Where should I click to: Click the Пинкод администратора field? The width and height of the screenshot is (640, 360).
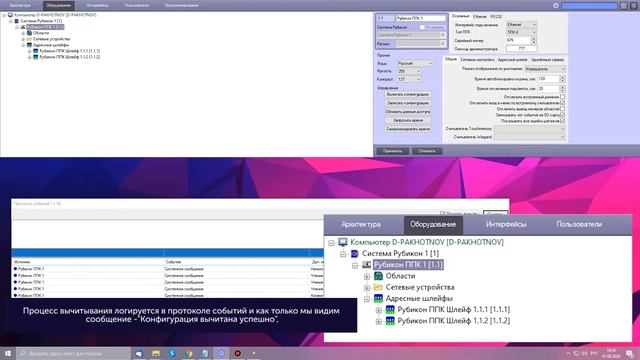pos(522,49)
